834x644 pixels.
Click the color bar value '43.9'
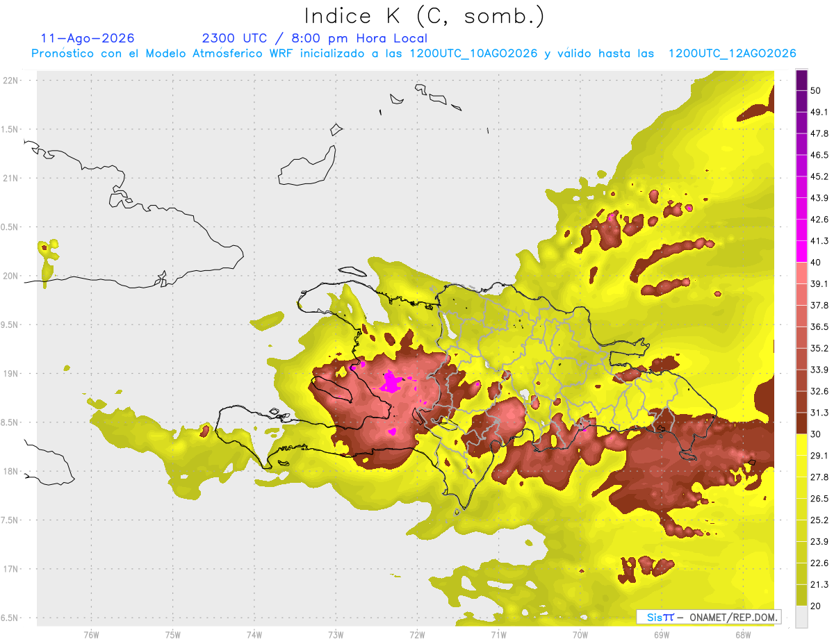(x=819, y=198)
